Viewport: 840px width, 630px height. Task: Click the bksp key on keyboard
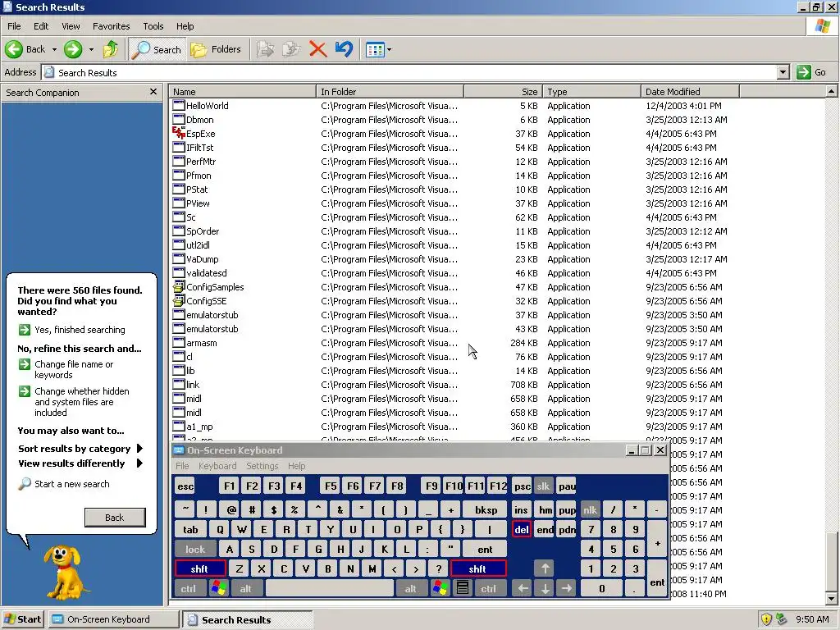coord(486,510)
